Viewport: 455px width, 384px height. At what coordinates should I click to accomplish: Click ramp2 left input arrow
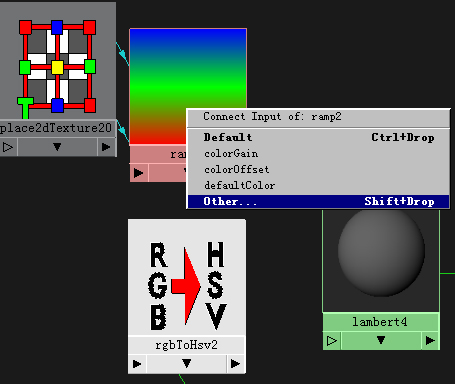click(139, 173)
